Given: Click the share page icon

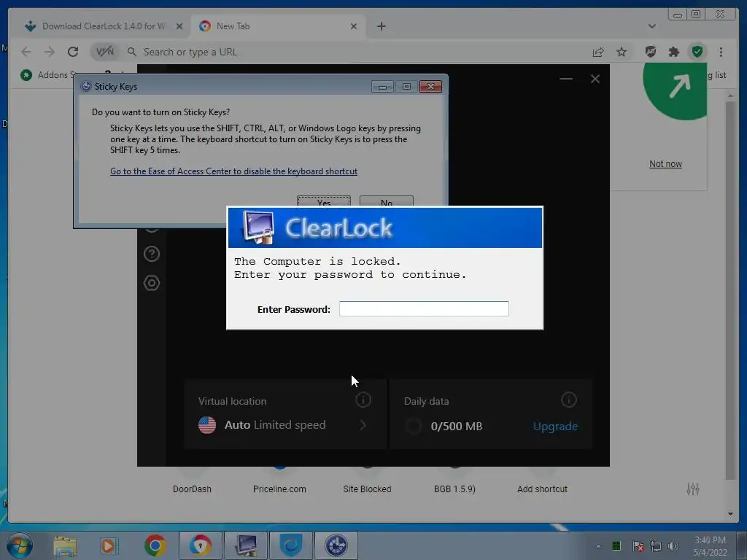Looking at the screenshot, I should click(x=598, y=52).
